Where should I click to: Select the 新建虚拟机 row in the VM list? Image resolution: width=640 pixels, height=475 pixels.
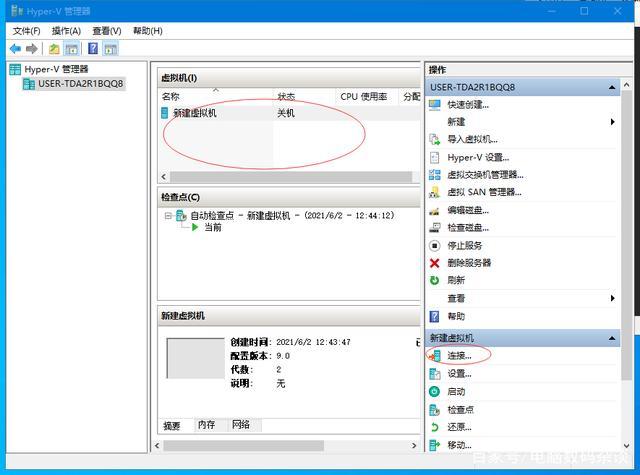(289, 113)
